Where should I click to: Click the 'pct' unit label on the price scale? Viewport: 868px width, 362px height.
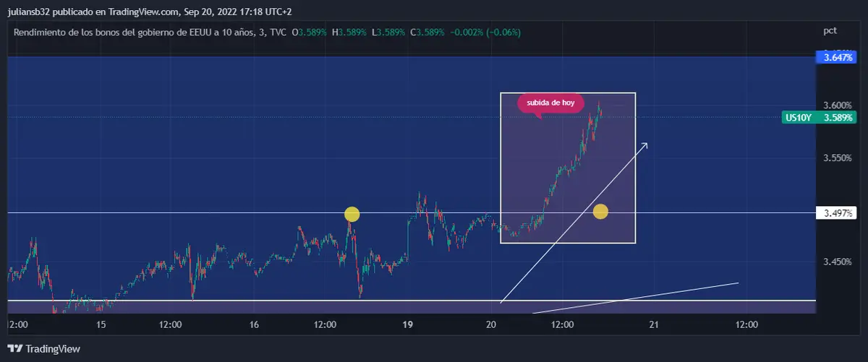830,31
